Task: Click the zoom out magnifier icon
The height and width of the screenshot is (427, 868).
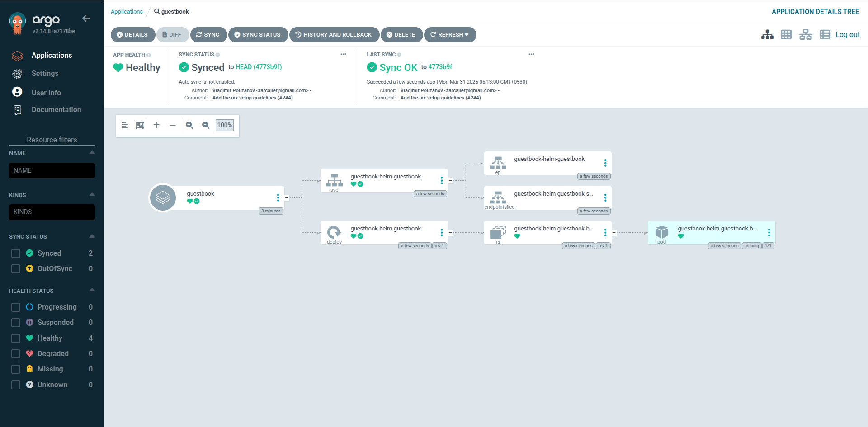Action: click(x=206, y=125)
